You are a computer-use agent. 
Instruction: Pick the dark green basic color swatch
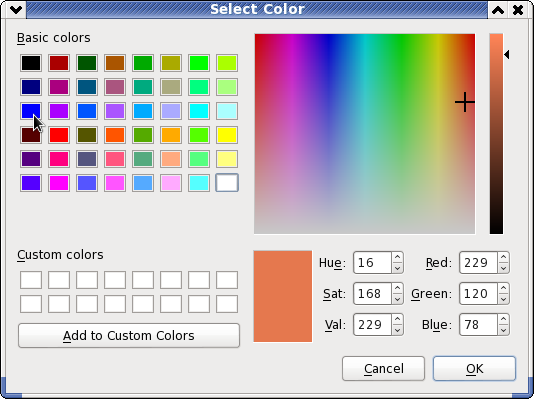[87, 63]
